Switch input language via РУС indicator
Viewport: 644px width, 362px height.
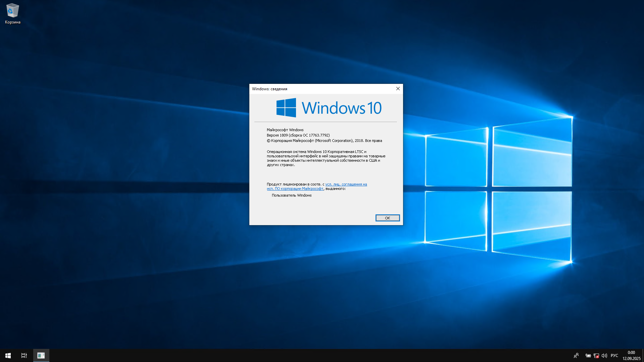[614, 356]
